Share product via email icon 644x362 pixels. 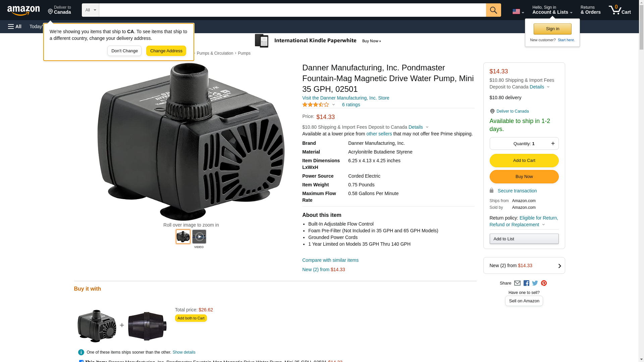click(x=517, y=283)
